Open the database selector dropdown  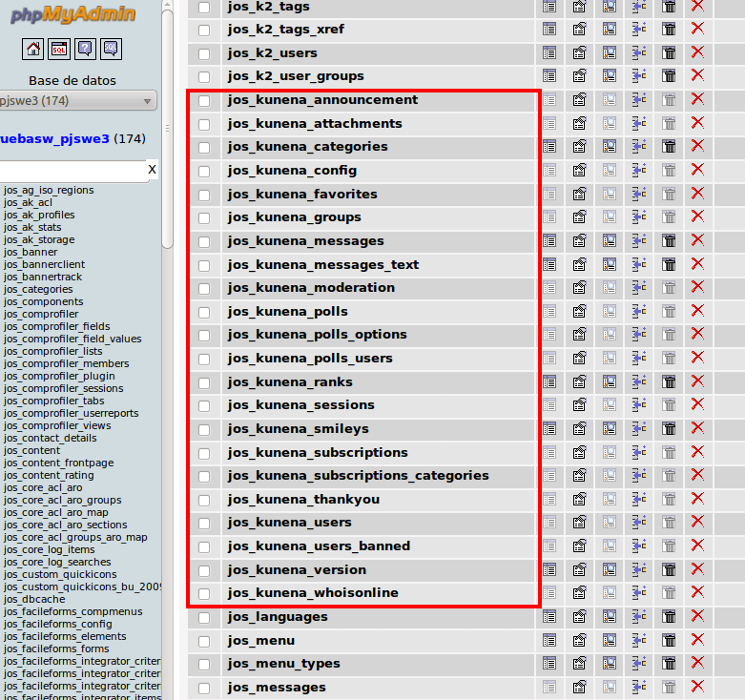(x=78, y=101)
